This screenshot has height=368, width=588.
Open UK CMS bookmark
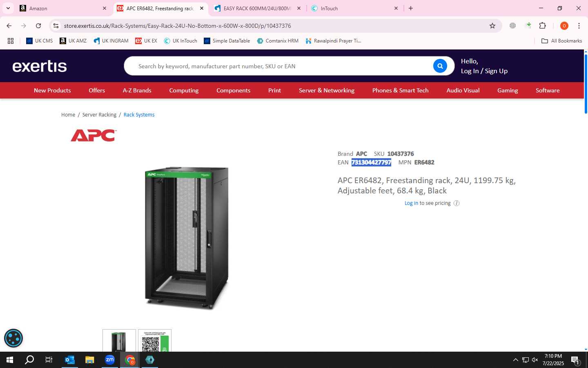tap(40, 41)
